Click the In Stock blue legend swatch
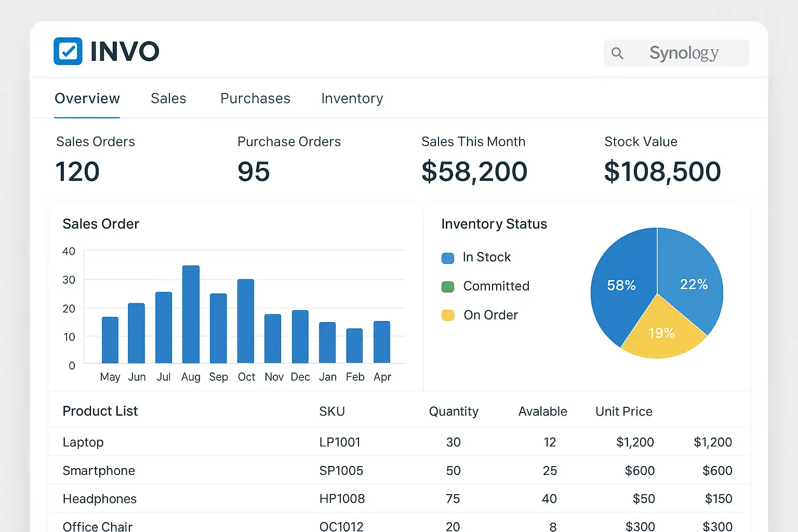The height and width of the screenshot is (532, 798). pyautogui.click(x=447, y=258)
